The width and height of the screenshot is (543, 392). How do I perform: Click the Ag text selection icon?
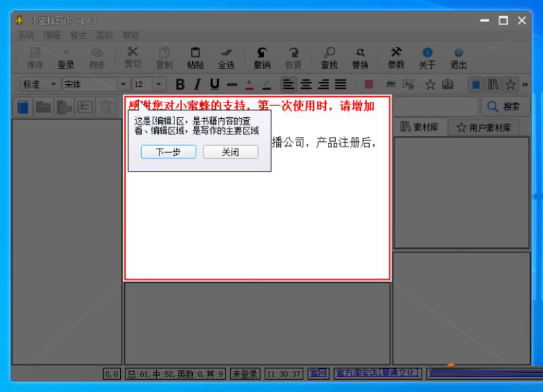[x=409, y=84]
